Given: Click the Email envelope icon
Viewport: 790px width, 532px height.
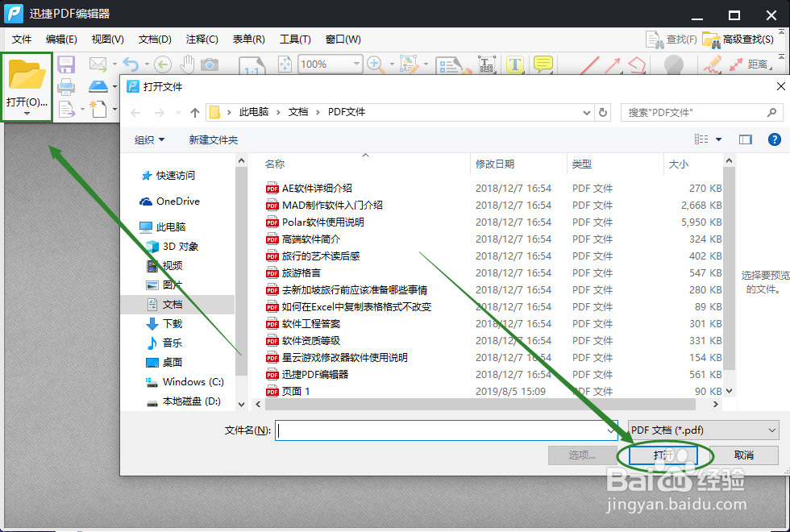Looking at the screenshot, I should tap(98, 64).
